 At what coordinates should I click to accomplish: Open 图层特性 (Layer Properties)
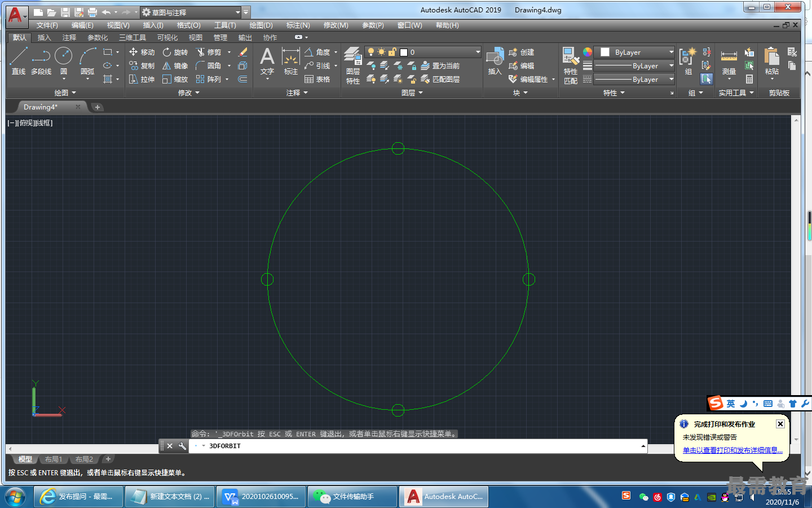(x=353, y=65)
